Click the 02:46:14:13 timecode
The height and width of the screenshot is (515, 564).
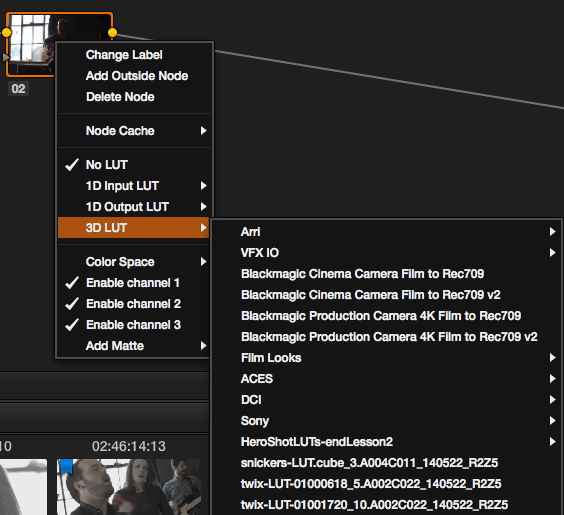[129, 446]
